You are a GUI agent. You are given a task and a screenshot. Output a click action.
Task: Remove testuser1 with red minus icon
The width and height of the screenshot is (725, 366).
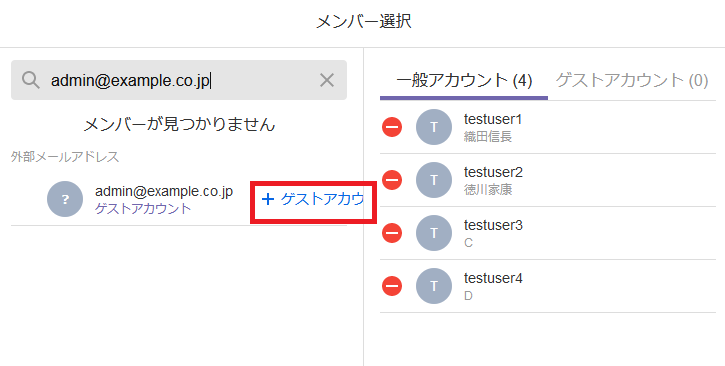click(x=392, y=127)
